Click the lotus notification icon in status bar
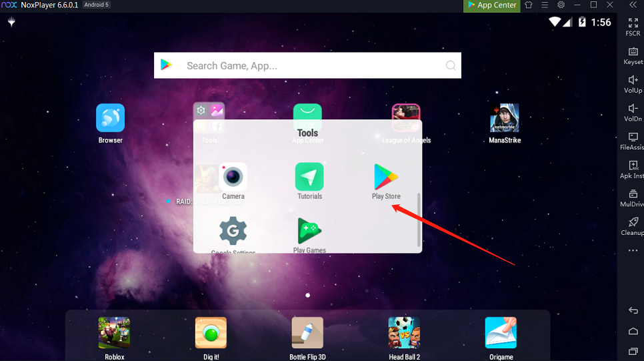This screenshot has height=361, width=644. click(11, 22)
